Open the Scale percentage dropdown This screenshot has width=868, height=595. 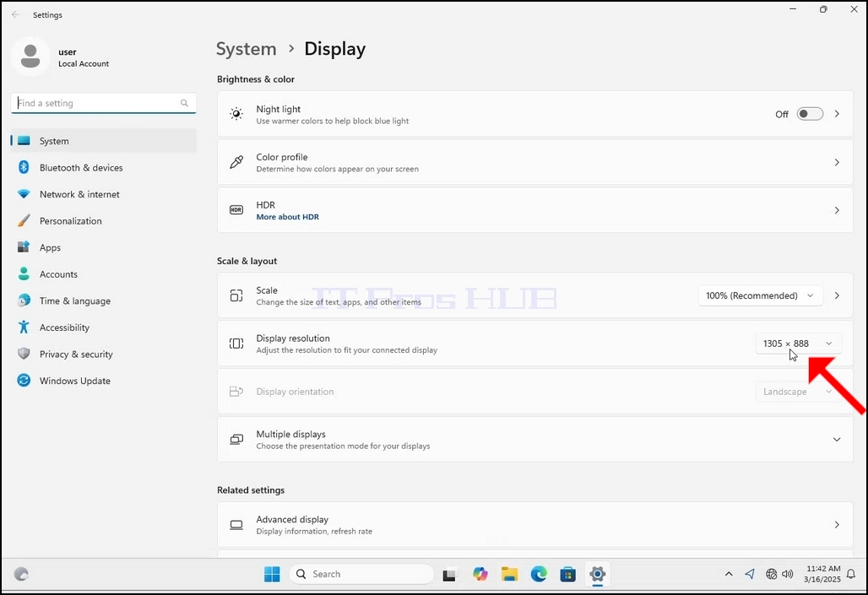click(x=760, y=295)
